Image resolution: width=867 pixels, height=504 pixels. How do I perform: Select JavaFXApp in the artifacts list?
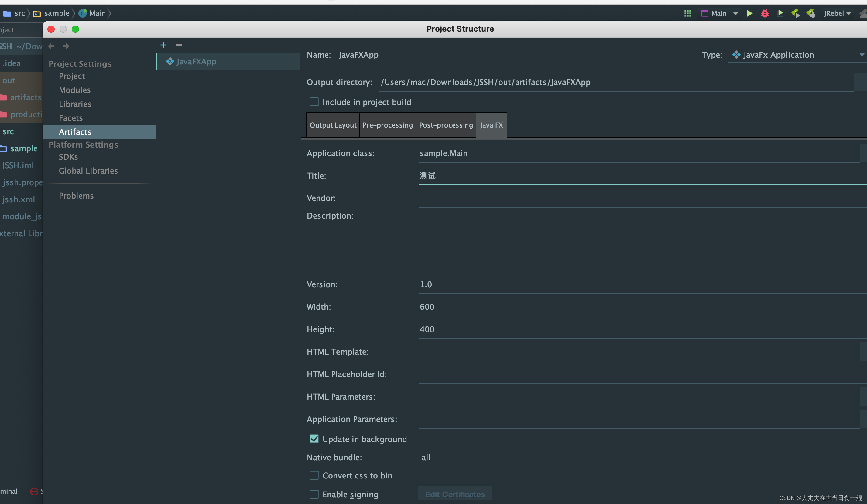coord(228,62)
